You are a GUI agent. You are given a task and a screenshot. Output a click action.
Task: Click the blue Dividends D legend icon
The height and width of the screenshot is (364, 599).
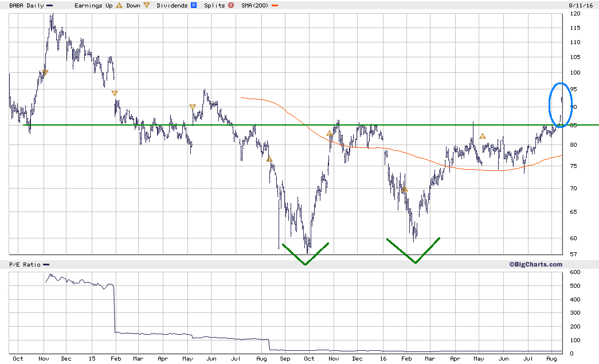(194, 5)
